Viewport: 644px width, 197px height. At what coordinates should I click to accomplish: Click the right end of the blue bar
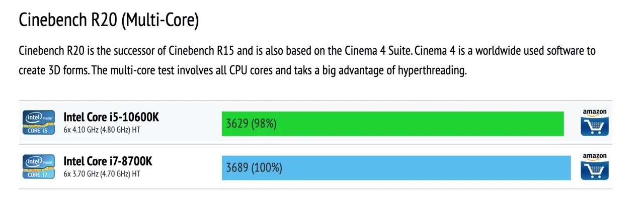click(568, 167)
